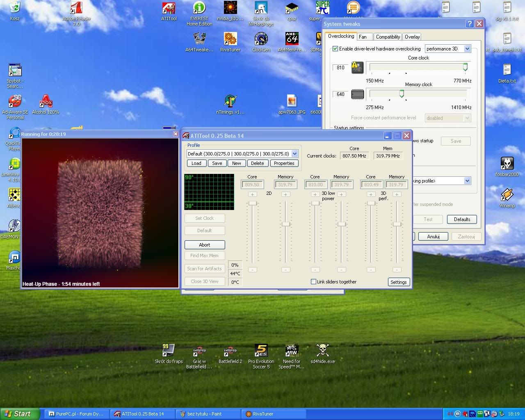Increase the 2D Core clock with plus button
The image size is (525, 420).
(x=253, y=194)
